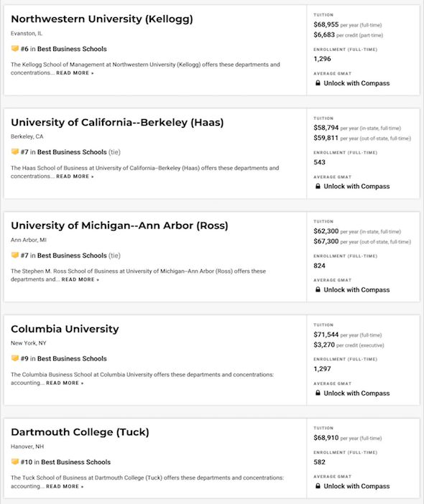Click the lock icon in Columbia's Average GMAT
The width and height of the screenshot is (424, 504).
[x=318, y=393]
